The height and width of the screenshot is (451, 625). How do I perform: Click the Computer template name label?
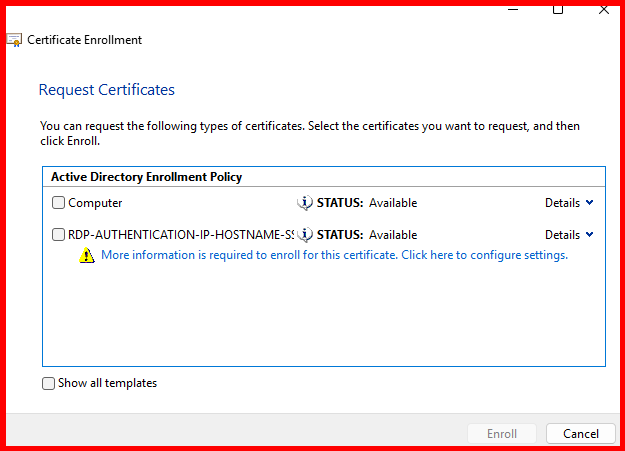coord(95,203)
